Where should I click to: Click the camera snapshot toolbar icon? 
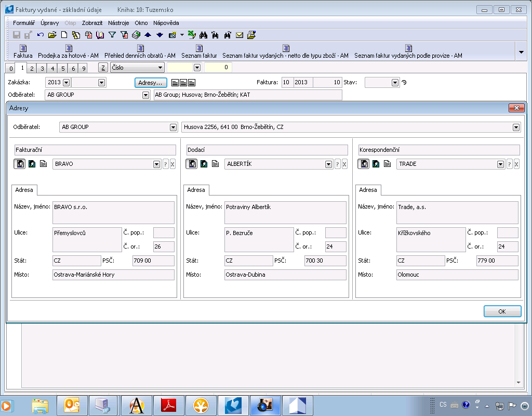click(x=172, y=35)
